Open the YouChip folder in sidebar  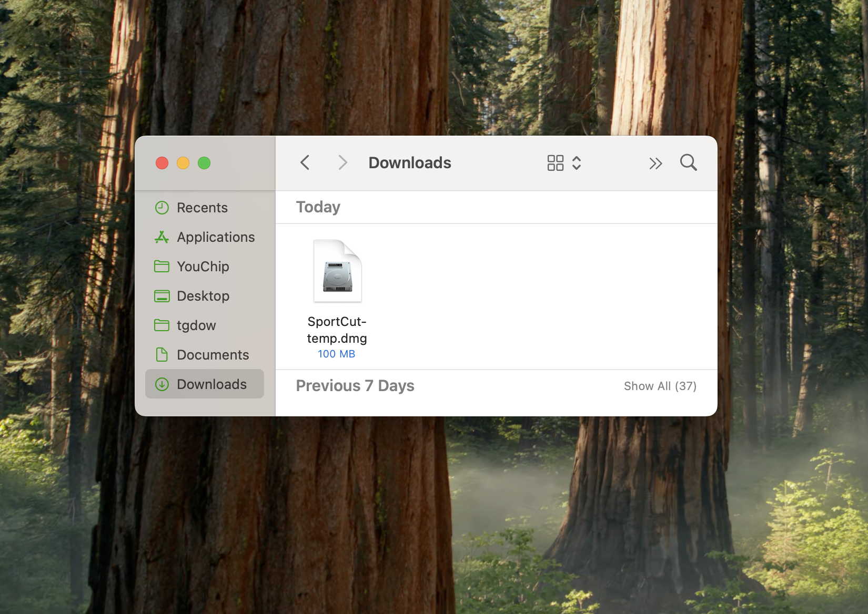(205, 267)
